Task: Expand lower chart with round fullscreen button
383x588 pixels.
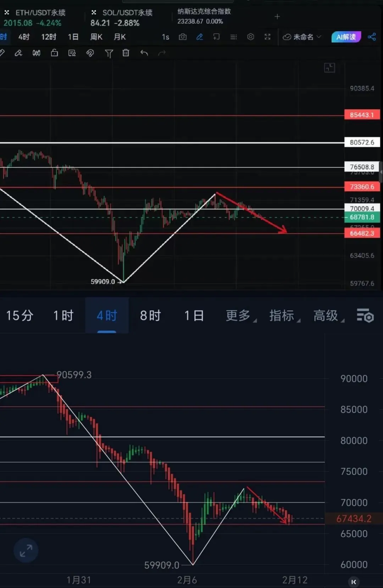Action: (x=26, y=550)
